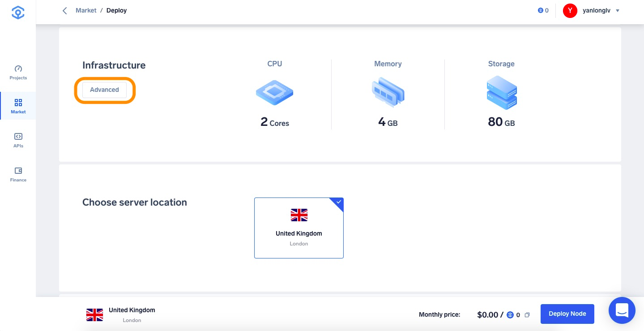Click the Advanced infrastructure button

click(x=104, y=90)
